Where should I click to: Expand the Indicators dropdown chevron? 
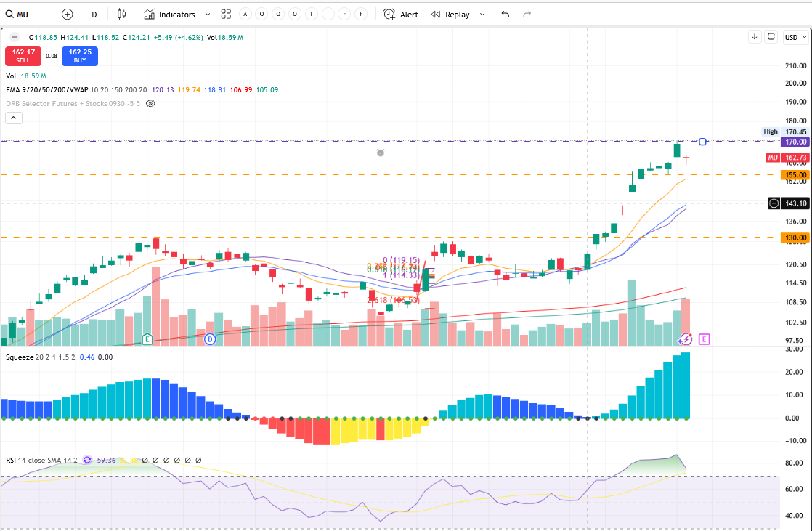tap(207, 14)
